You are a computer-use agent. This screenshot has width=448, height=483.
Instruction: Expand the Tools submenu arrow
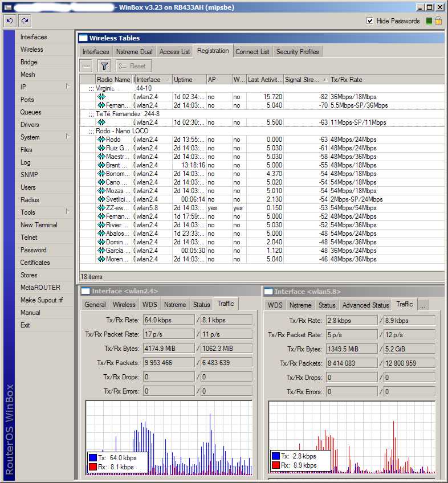point(67,212)
